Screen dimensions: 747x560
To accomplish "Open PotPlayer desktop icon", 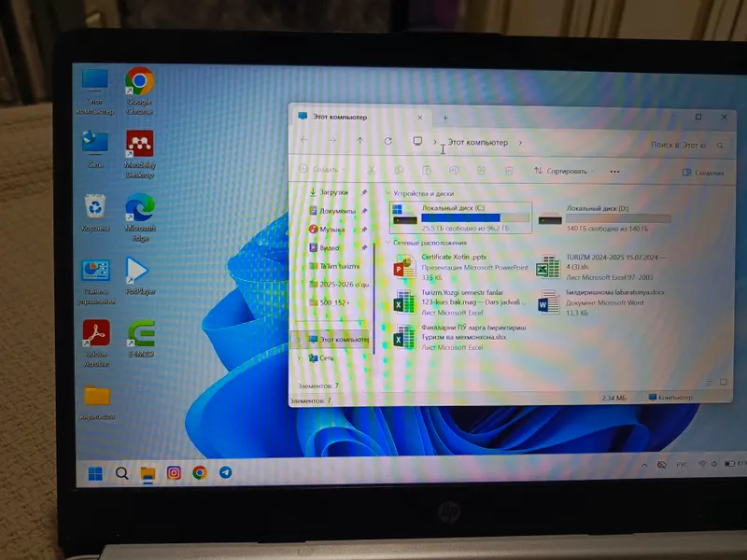I will 139,275.
